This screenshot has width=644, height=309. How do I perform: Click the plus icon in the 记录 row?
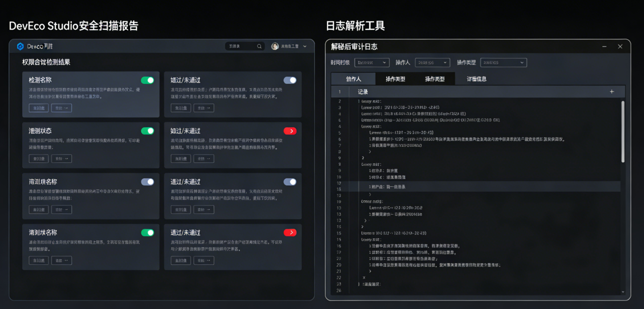coord(612,91)
